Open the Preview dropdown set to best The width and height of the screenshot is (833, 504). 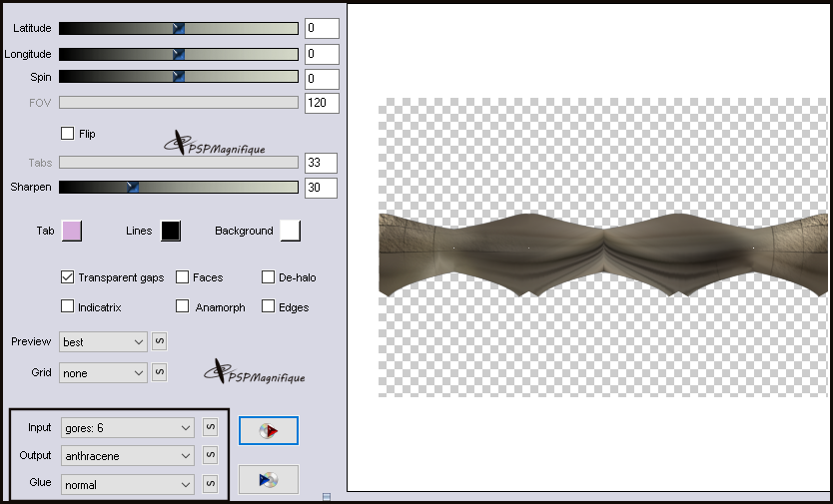point(103,342)
